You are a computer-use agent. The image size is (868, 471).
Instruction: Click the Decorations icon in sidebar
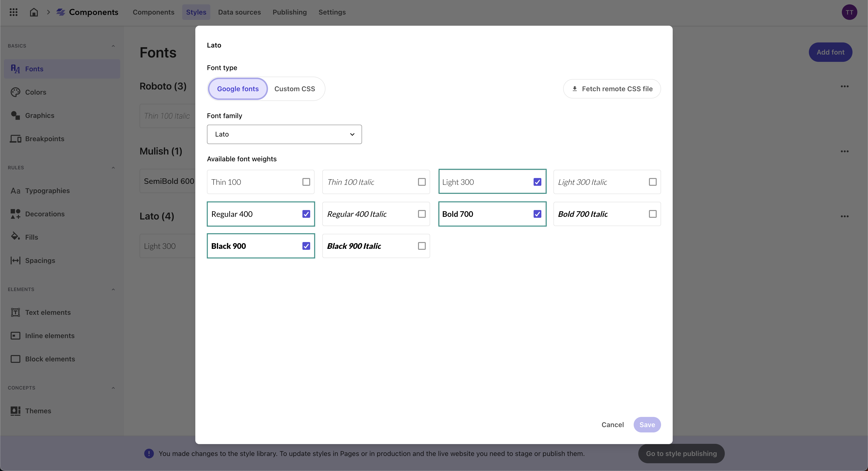pyautogui.click(x=16, y=213)
